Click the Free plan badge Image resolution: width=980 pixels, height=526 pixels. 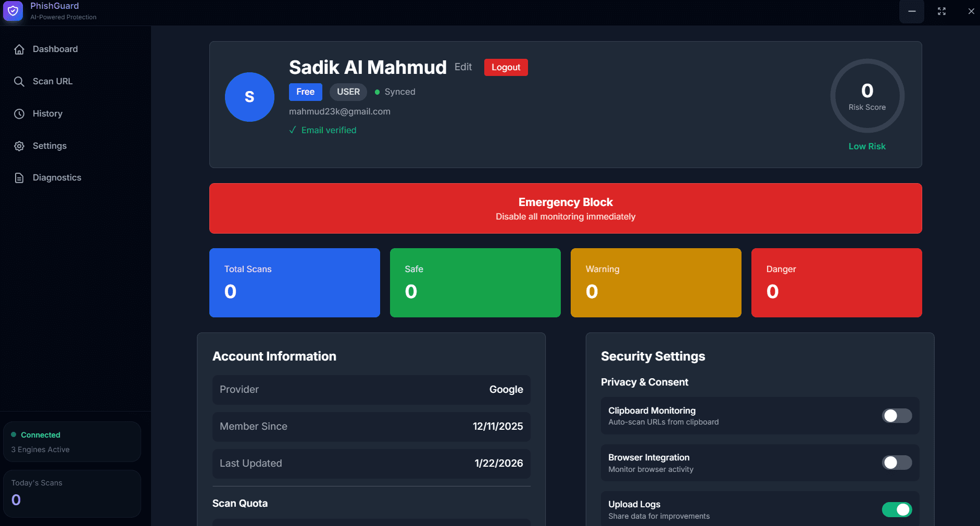point(305,92)
